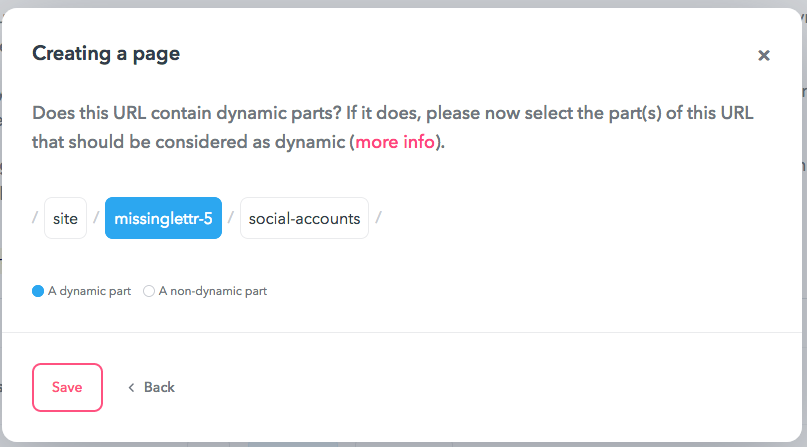This screenshot has width=807, height=447.
Task: Click the Creating a page heading
Action: click(106, 53)
